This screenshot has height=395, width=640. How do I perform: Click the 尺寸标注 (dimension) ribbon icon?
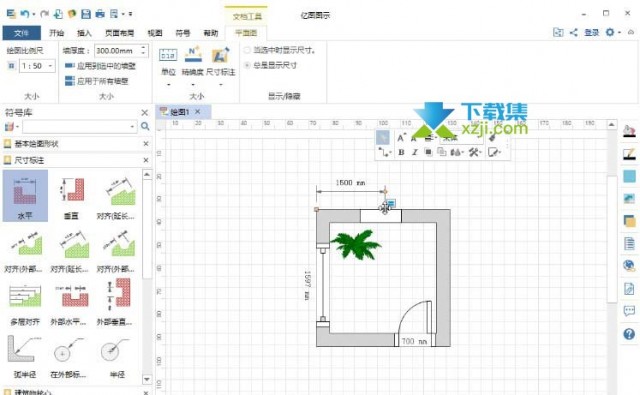220,55
